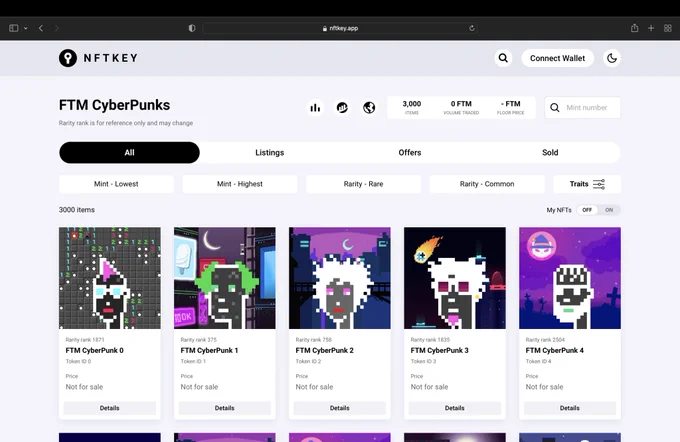This screenshot has width=680, height=442.
Task: Click the nftkey.app address bar
Action: (x=340, y=28)
